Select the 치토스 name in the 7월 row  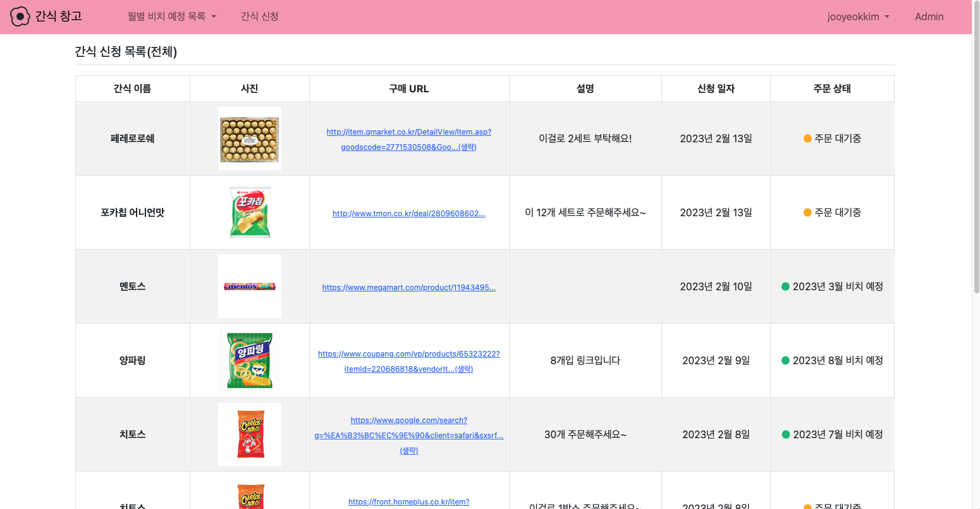click(x=133, y=434)
